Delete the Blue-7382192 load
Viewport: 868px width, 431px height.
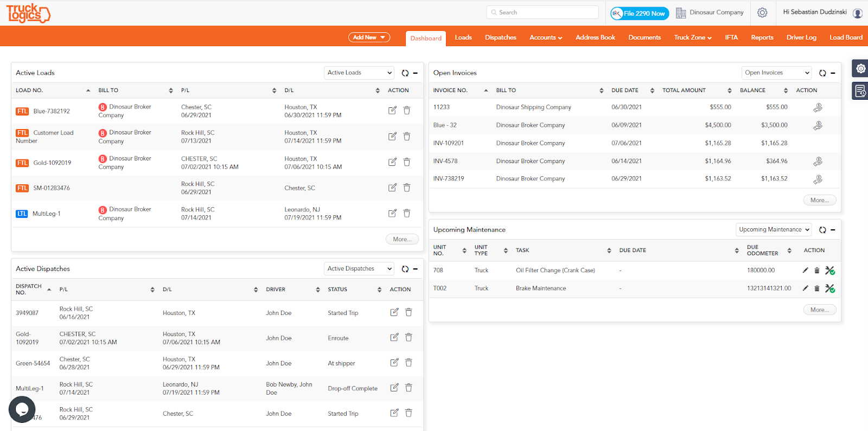(x=407, y=111)
